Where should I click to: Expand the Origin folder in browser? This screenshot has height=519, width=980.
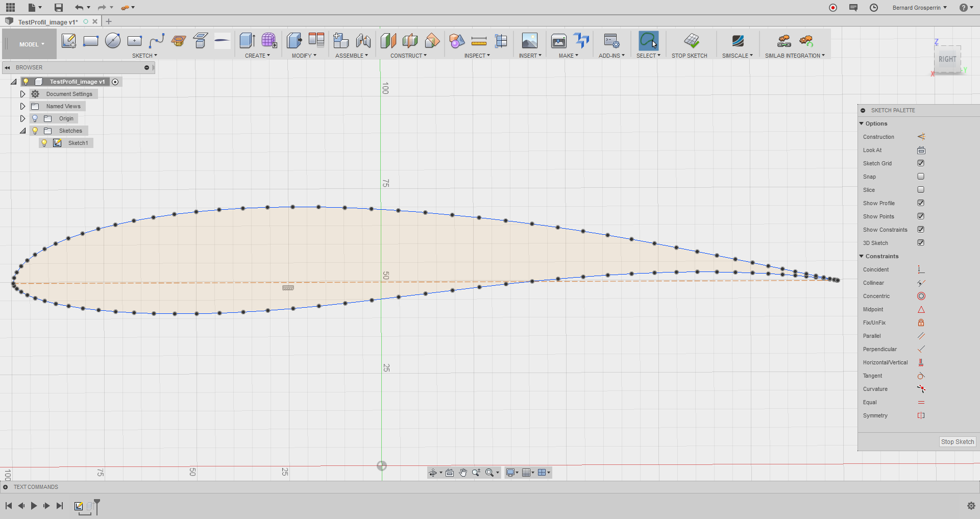pyautogui.click(x=22, y=119)
